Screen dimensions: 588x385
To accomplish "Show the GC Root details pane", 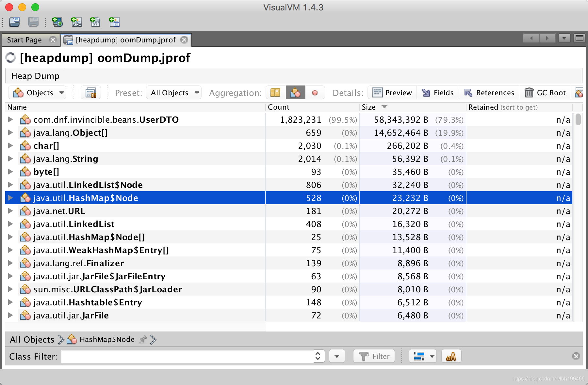I will click(545, 92).
